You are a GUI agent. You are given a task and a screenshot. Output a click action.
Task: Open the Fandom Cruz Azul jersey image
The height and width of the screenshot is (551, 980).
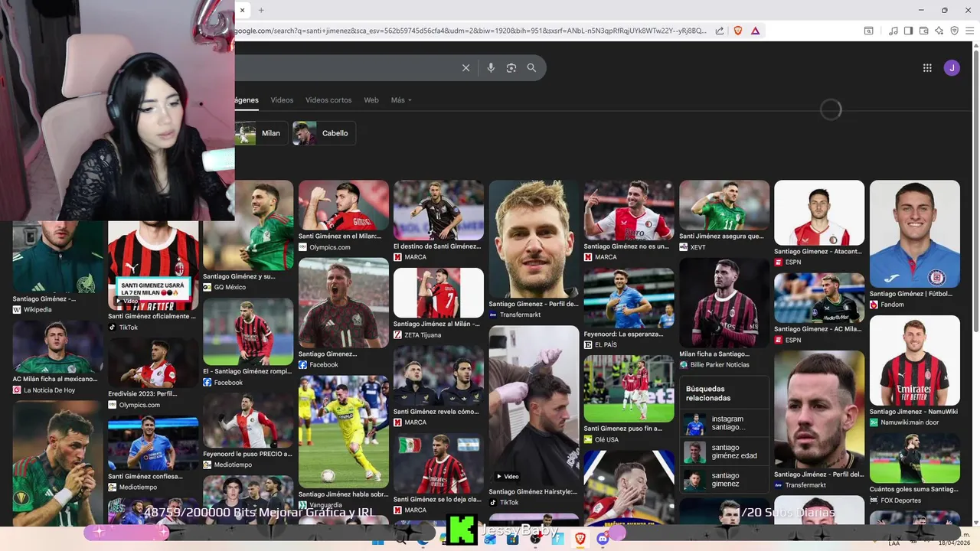point(914,233)
